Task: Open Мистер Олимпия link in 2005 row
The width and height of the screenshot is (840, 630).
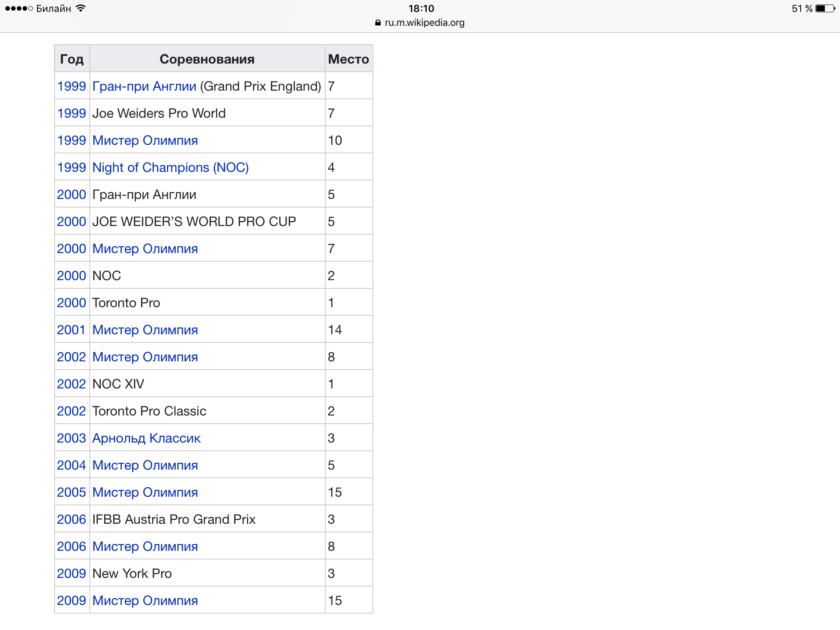Action: [x=145, y=493]
